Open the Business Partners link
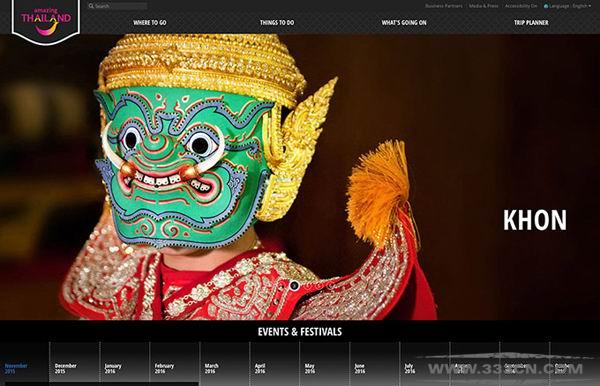Image resolution: width=600 pixels, height=386 pixels. point(444,6)
